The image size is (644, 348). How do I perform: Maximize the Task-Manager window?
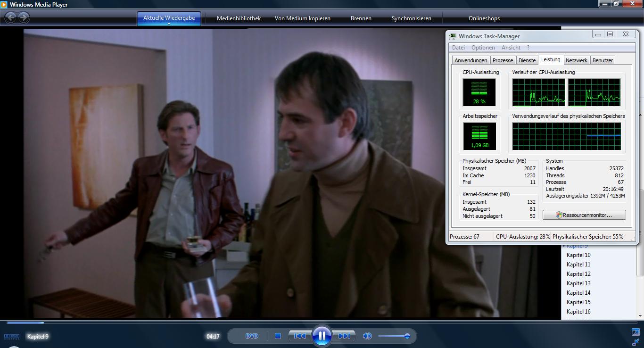(x=610, y=34)
